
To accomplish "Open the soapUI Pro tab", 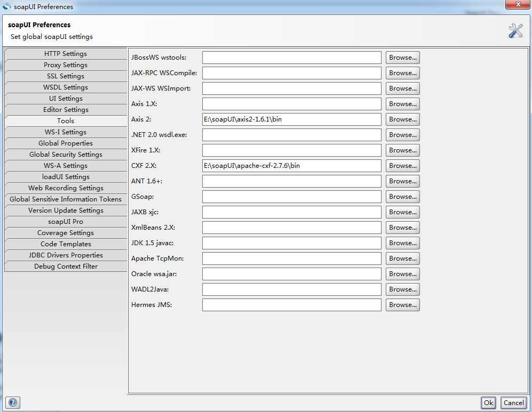I will [66, 221].
